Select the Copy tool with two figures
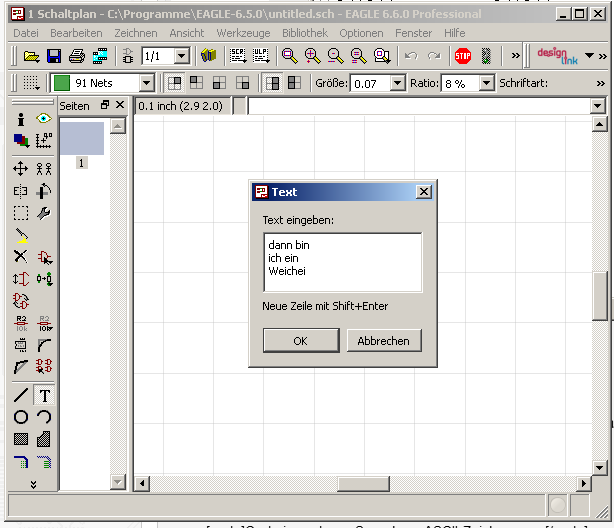Viewport: 614px width, 528px height. click(x=44, y=169)
